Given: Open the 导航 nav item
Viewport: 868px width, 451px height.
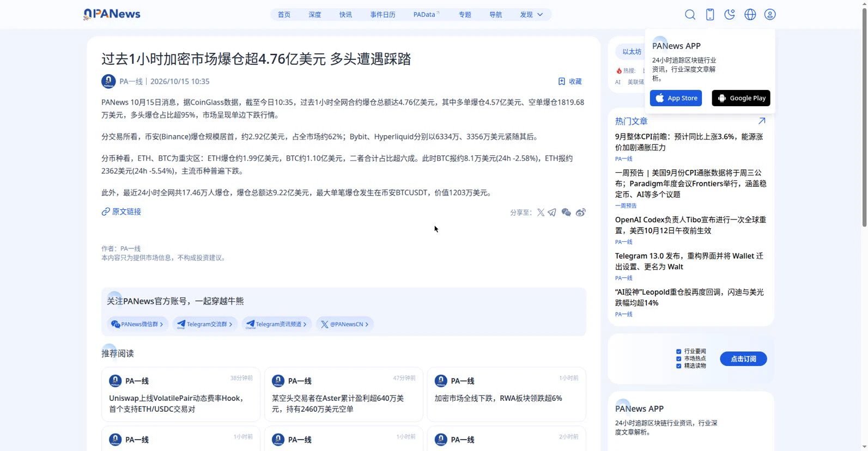Looking at the screenshot, I should pos(496,15).
